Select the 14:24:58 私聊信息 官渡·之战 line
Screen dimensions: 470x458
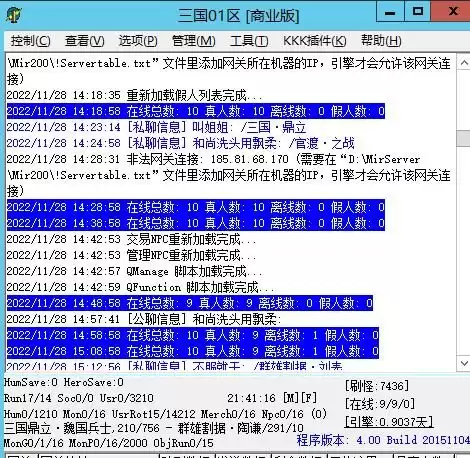pyautogui.click(x=180, y=143)
